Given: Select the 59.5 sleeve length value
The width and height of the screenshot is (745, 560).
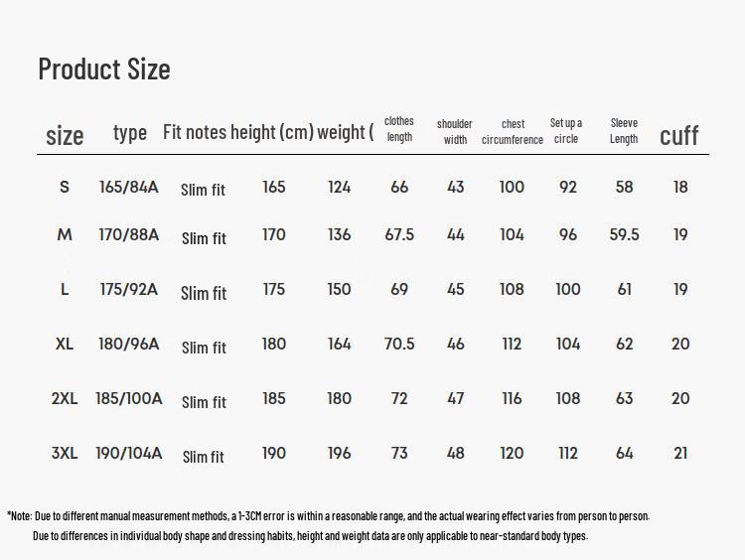Looking at the screenshot, I should 624,235.
